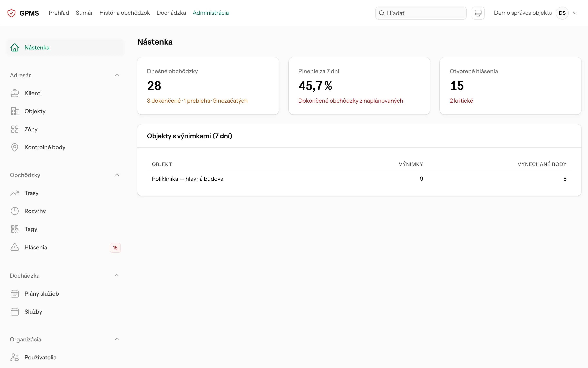The width and height of the screenshot is (588, 368).
Task: Click the Klienti briefcase icon
Action: pyautogui.click(x=14, y=93)
